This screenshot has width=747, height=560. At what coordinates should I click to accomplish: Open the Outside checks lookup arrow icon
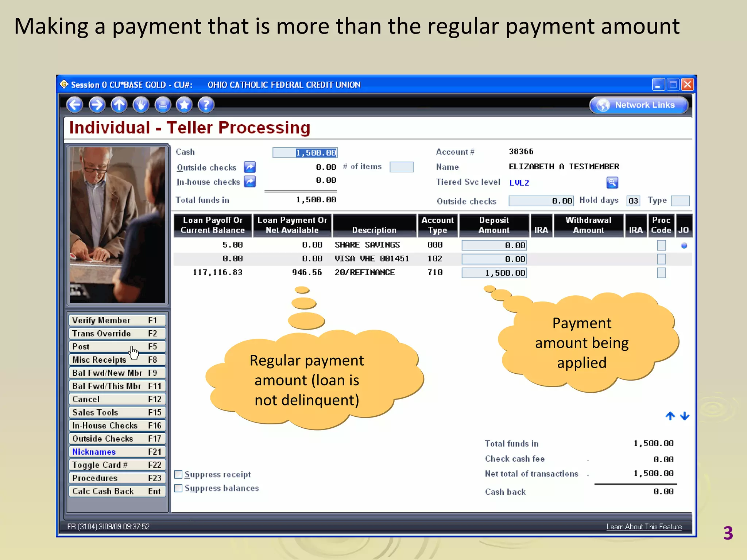[x=250, y=167]
